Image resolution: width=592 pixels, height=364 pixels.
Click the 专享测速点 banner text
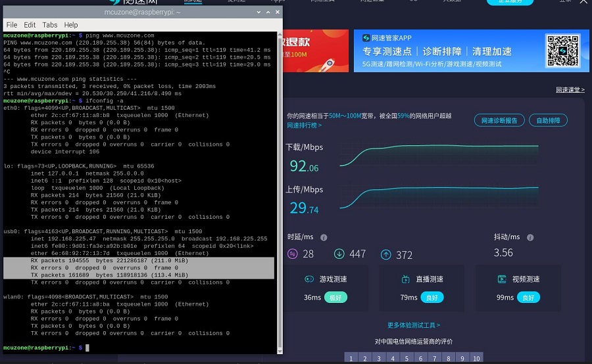click(x=387, y=52)
